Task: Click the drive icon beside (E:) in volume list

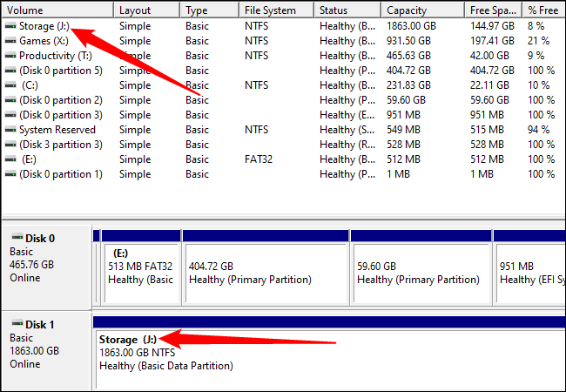Action: 10,159
